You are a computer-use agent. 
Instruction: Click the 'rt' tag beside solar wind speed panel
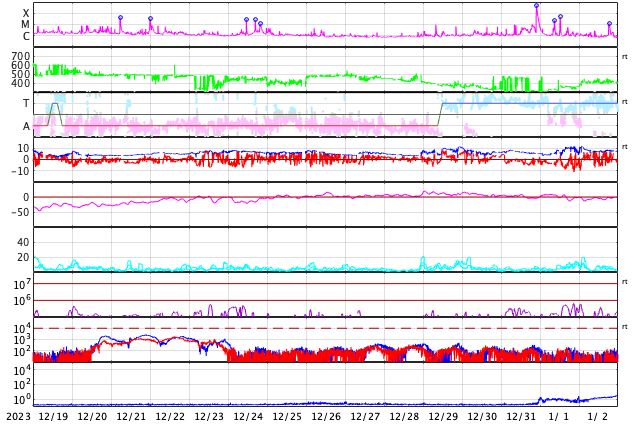point(625,57)
